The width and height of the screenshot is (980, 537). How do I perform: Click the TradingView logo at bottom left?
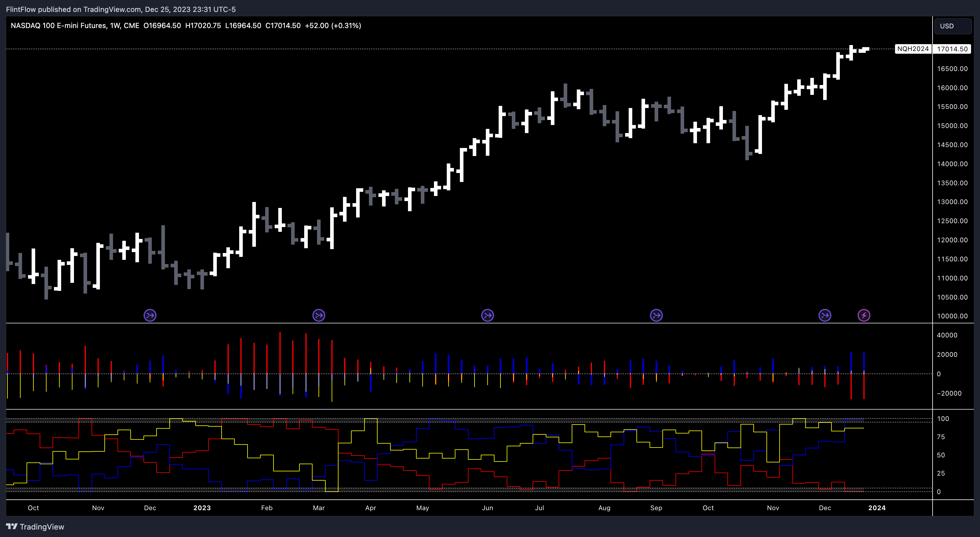35,527
